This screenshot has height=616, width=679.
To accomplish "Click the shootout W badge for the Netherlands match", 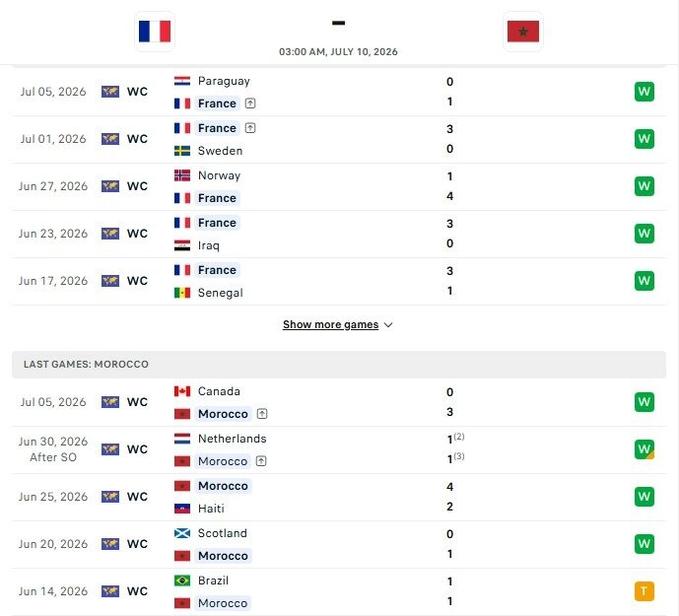I will pos(644,449).
